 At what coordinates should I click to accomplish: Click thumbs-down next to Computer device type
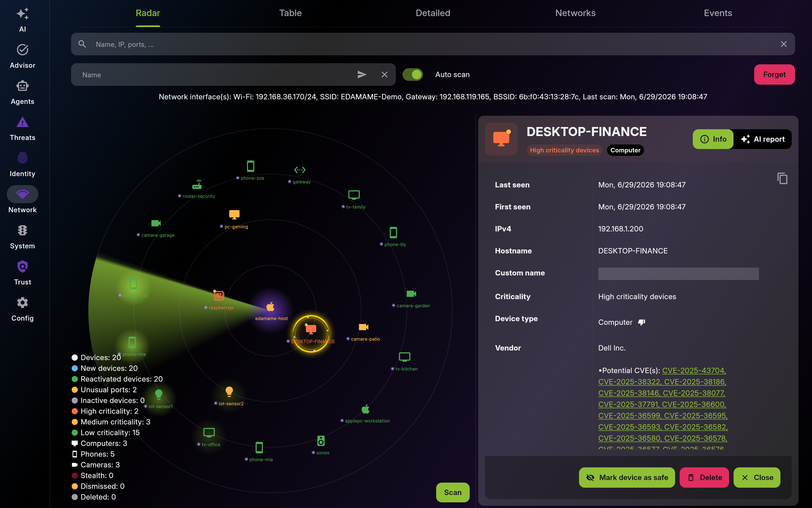(x=641, y=322)
